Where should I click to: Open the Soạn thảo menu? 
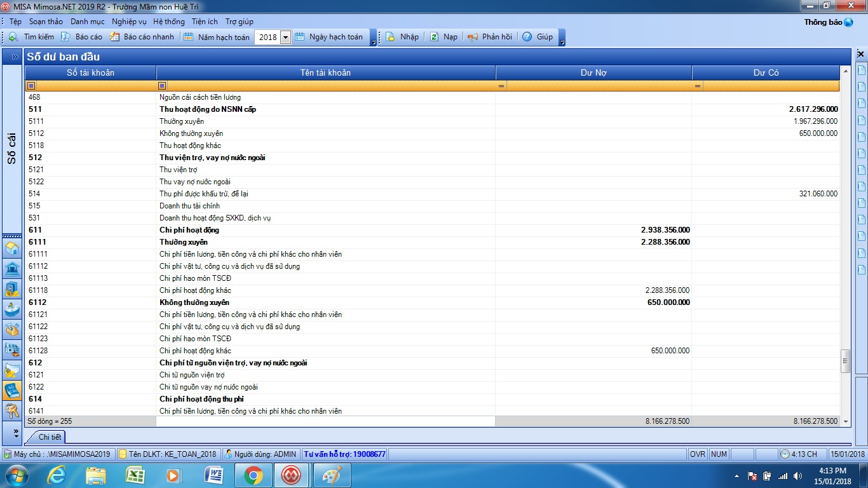pos(46,22)
